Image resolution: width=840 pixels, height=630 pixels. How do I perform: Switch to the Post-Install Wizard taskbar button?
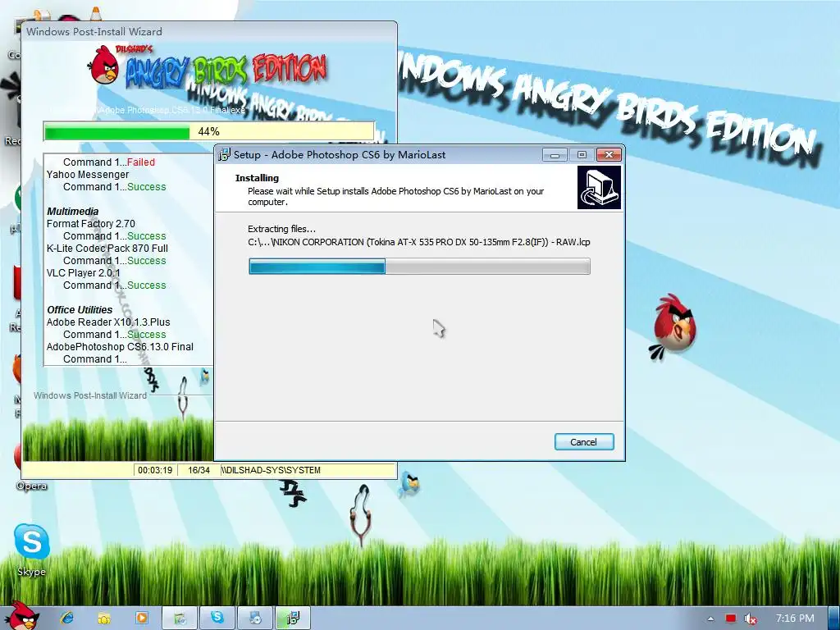(180, 619)
